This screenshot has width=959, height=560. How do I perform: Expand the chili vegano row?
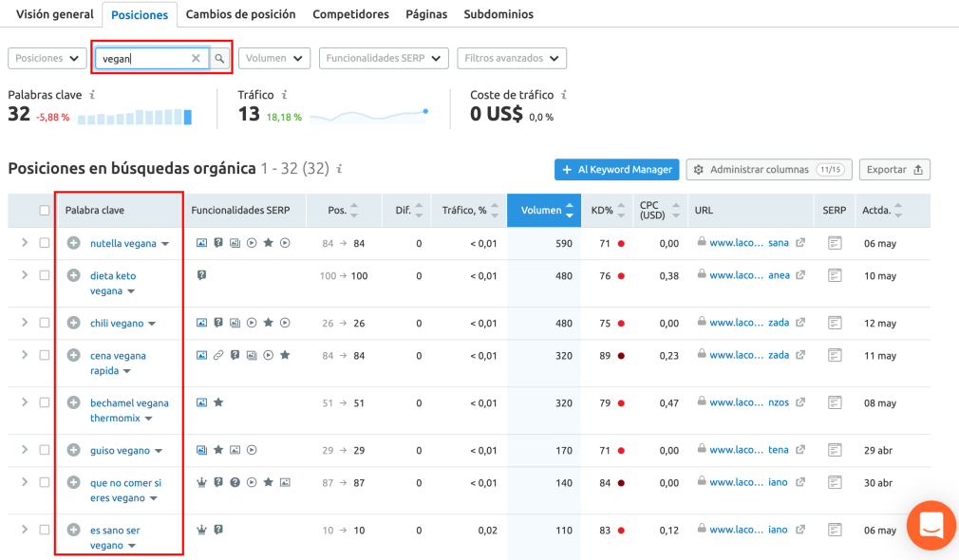[x=25, y=322]
